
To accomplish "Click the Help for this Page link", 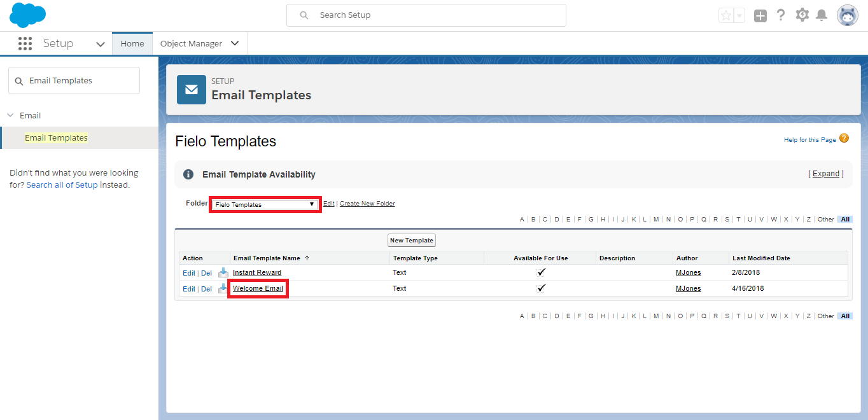I will tap(810, 140).
